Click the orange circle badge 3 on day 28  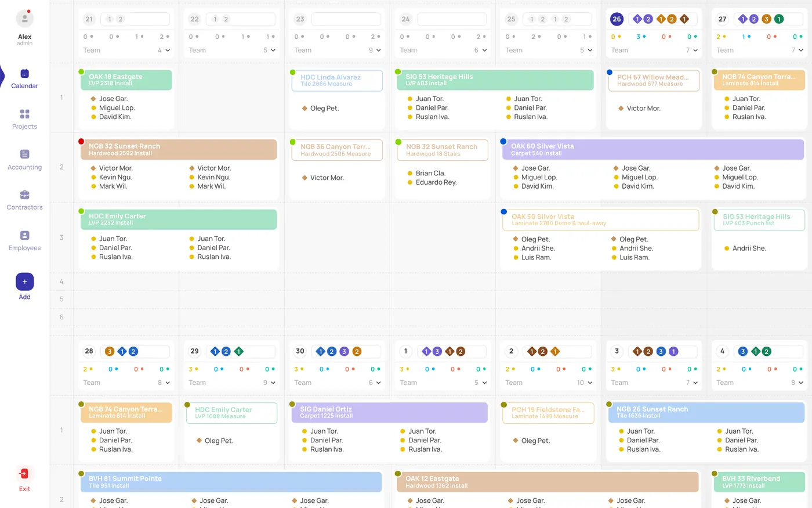tap(109, 351)
